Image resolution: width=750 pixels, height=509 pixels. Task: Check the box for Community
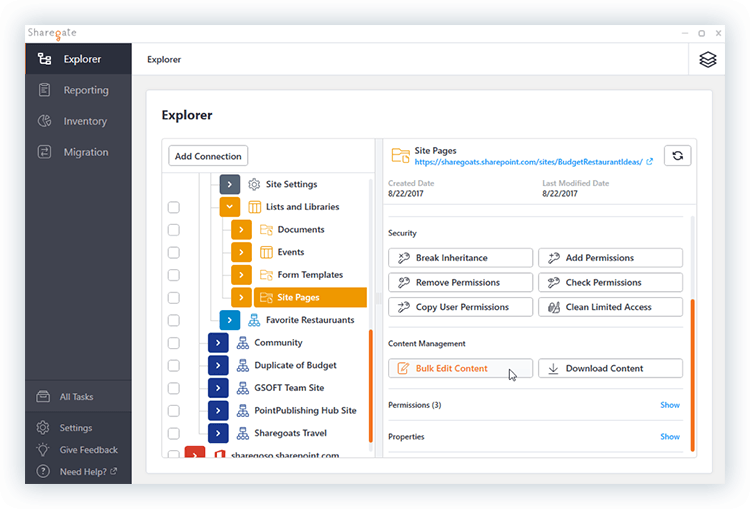tap(174, 343)
